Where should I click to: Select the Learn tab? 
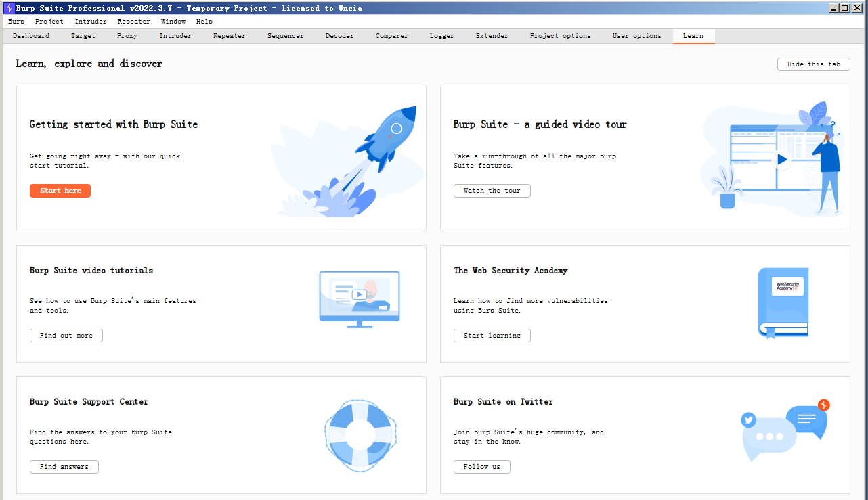coord(693,36)
